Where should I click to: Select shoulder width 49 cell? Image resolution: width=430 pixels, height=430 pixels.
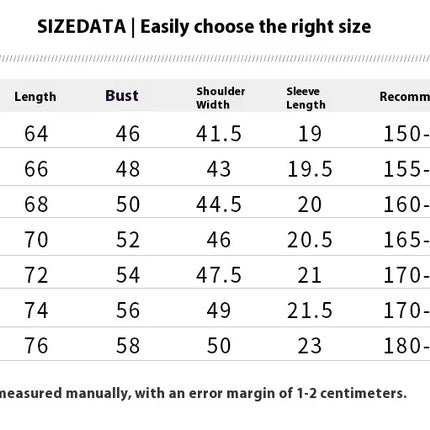(219, 310)
